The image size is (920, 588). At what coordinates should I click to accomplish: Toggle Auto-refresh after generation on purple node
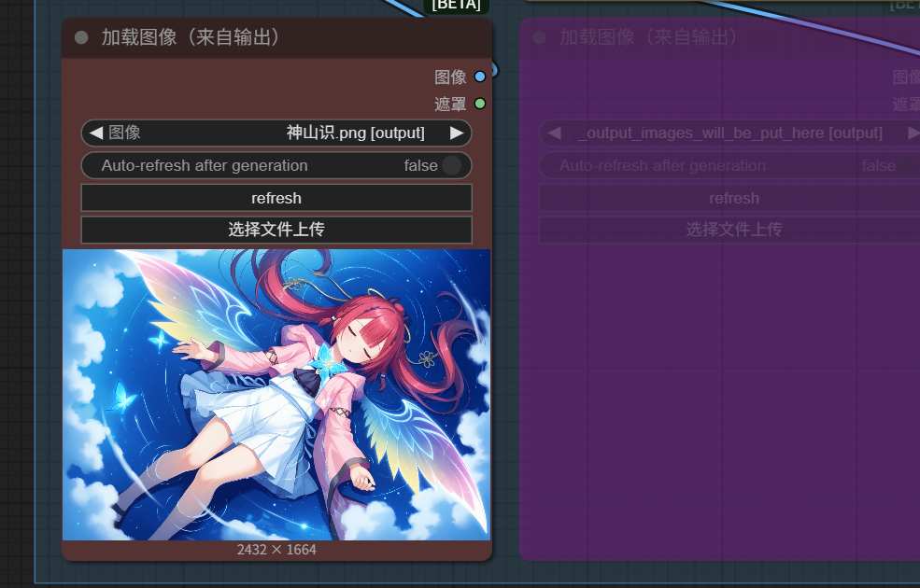[908, 165]
